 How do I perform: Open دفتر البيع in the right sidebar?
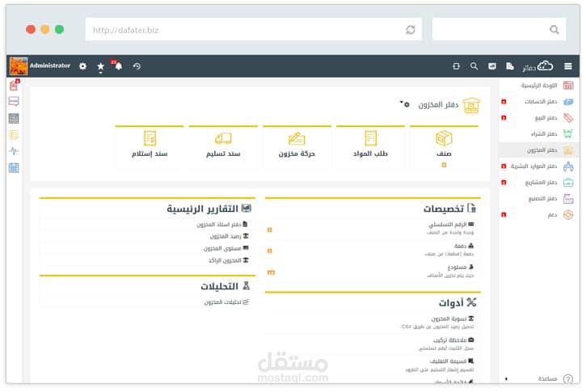pyautogui.click(x=539, y=118)
